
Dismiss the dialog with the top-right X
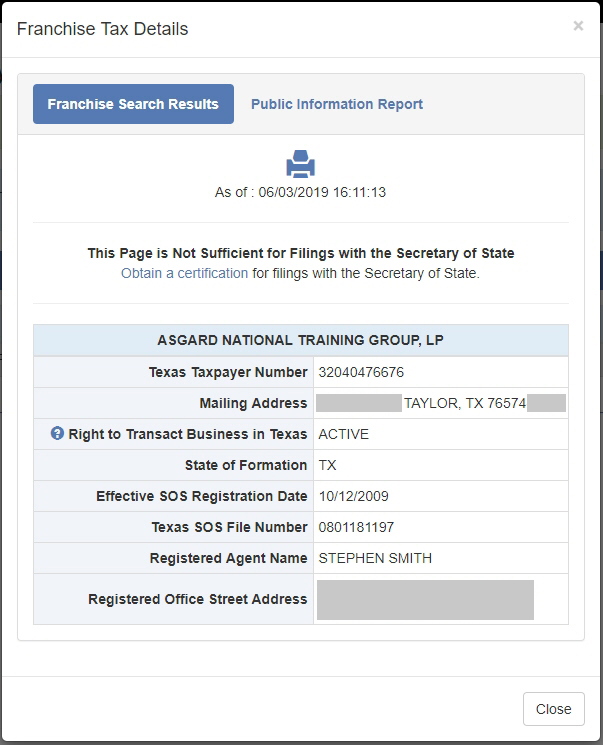pyautogui.click(x=578, y=26)
